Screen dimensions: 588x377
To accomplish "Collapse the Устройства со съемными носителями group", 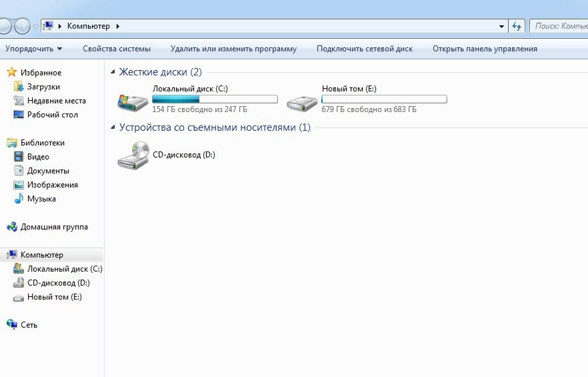I will pos(113,127).
